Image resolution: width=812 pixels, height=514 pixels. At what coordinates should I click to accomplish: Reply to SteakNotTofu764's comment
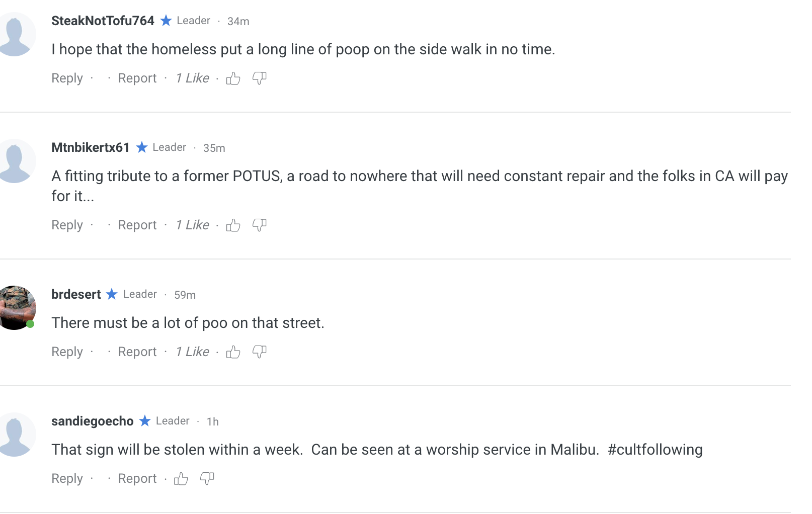[x=67, y=78]
